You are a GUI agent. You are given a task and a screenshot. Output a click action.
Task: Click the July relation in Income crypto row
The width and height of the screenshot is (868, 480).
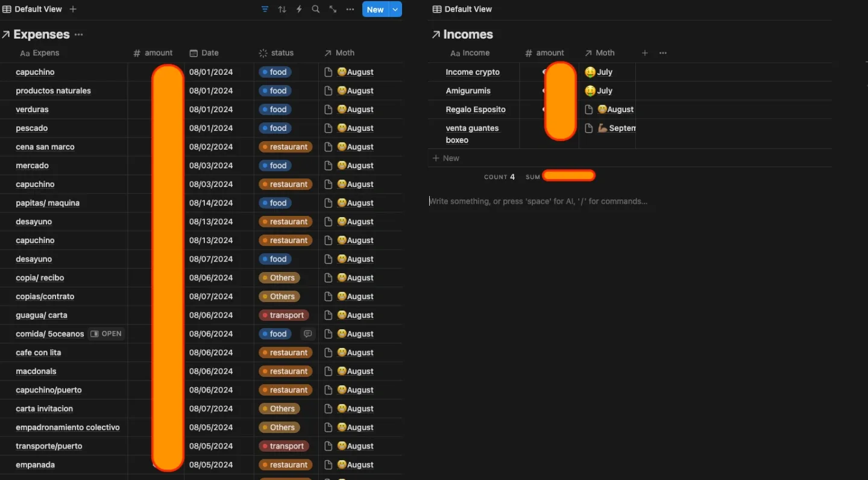click(x=599, y=72)
